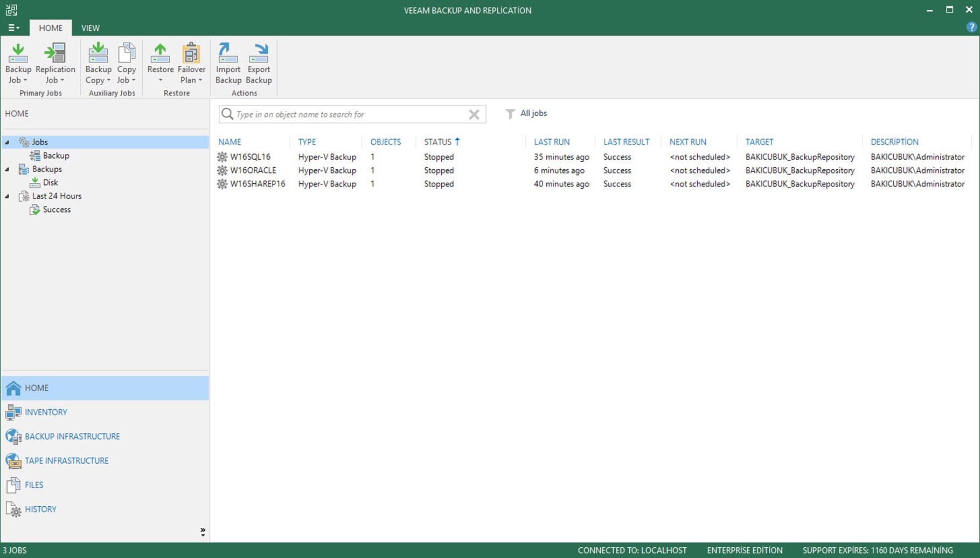The image size is (980, 558).
Task: Expand navigation pane options chevron
Action: click(203, 532)
